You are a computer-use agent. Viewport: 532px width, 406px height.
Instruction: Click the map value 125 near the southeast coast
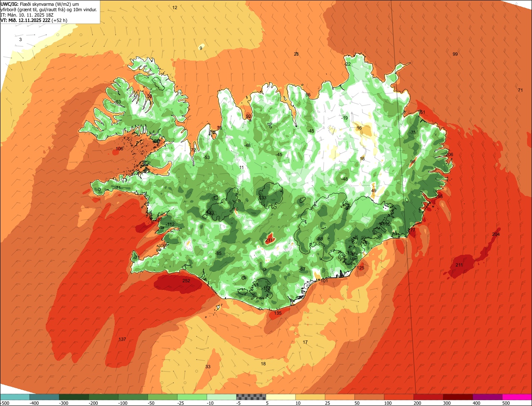tap(360, 268)
